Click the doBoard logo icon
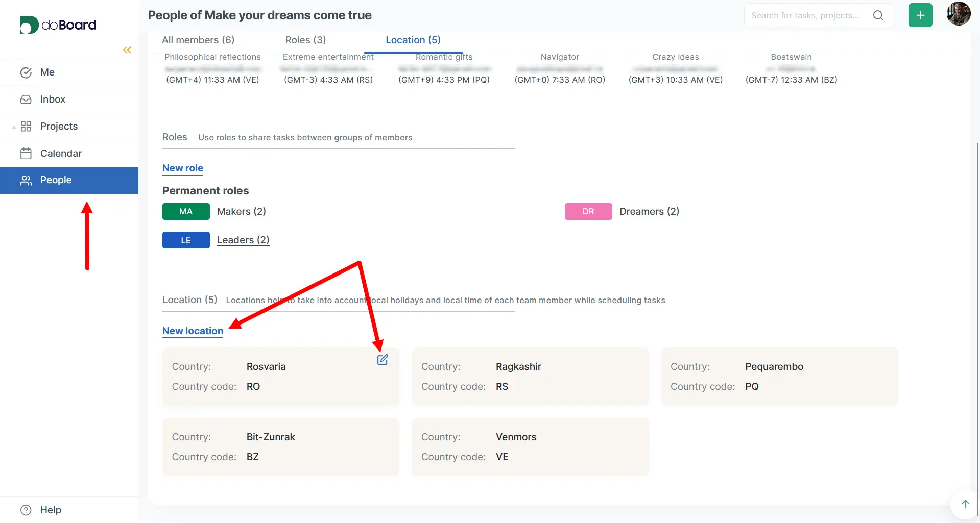The height and width of the screenshot is (523, 980). [29, 24]
